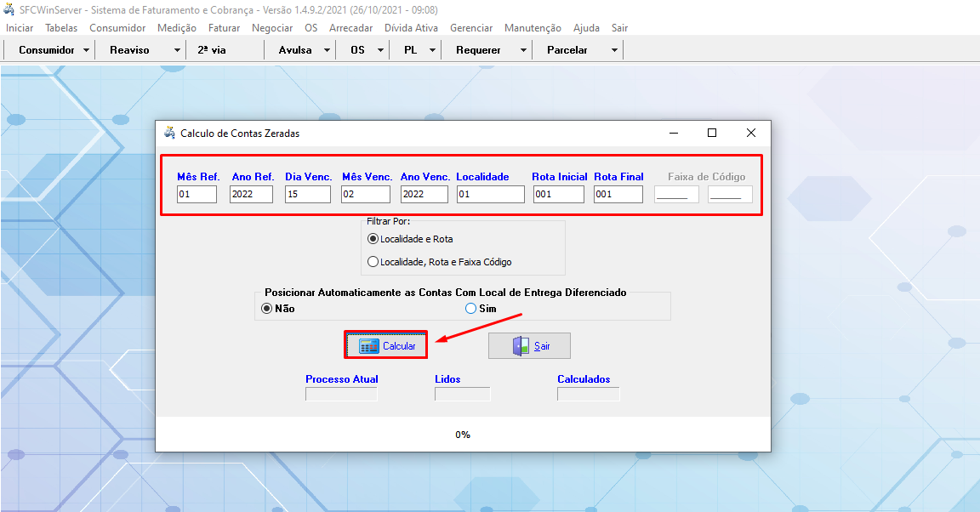Click the 0% progress bar
980x512 pixels.
click(463, 435)
